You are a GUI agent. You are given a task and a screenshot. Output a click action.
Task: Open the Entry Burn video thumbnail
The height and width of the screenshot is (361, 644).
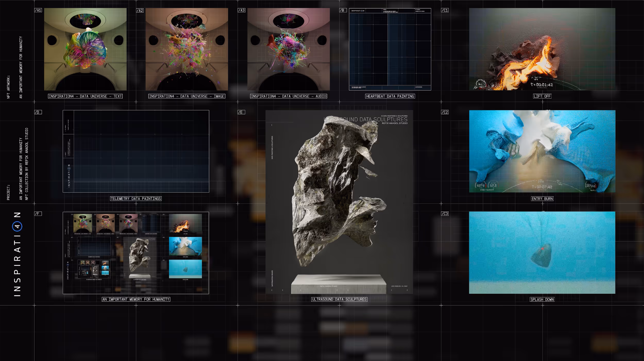[542, 151]
